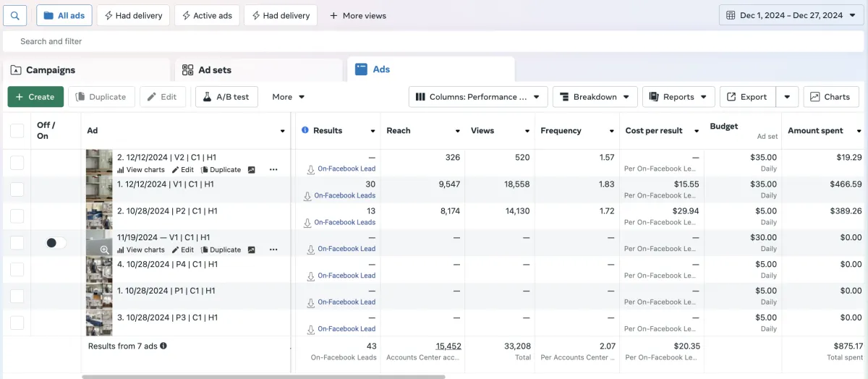Duplicate the 11/19/2024 V1 ad from its row
The image size is (868, 379).
[x=221, y=250]
